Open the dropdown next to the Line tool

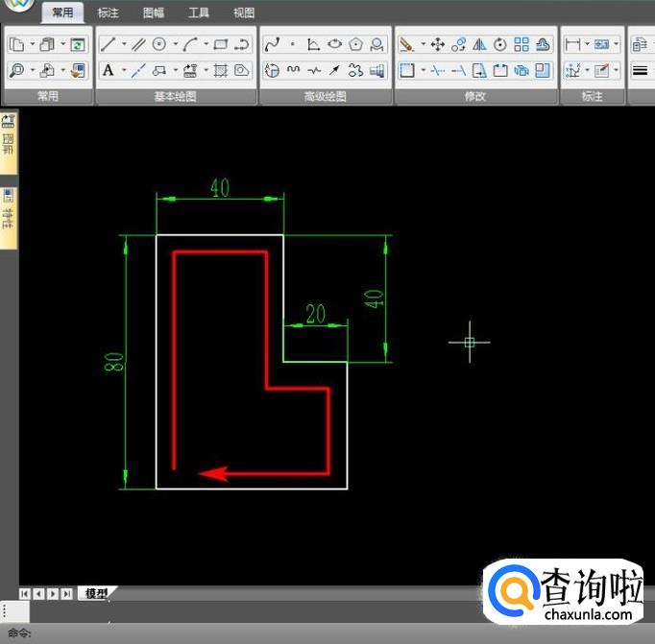point(122,44)
